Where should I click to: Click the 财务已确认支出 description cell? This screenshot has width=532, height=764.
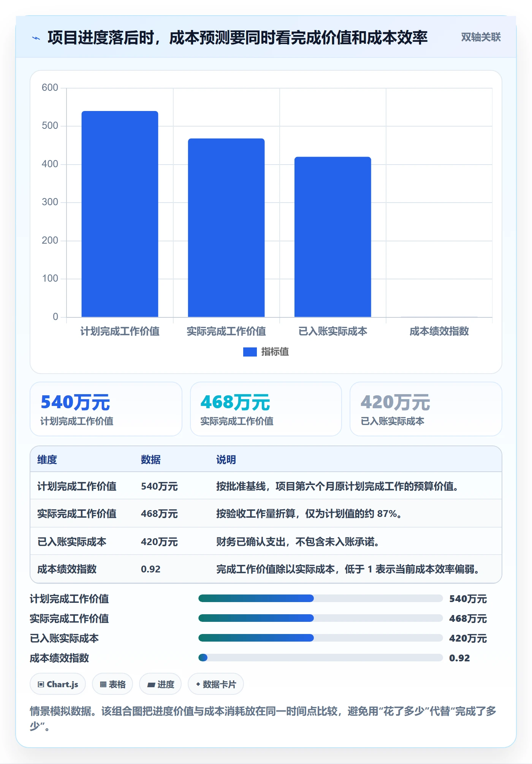coord(298,542)
